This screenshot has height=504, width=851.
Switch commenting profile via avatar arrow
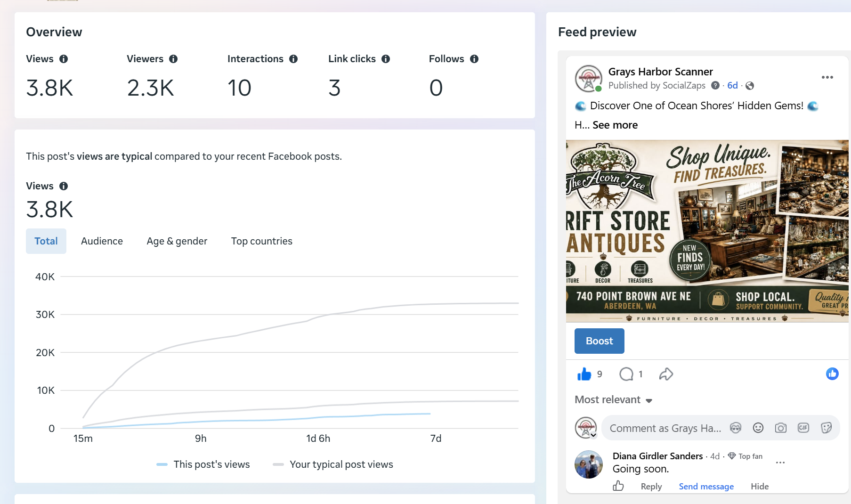click(x=593, y=435)
